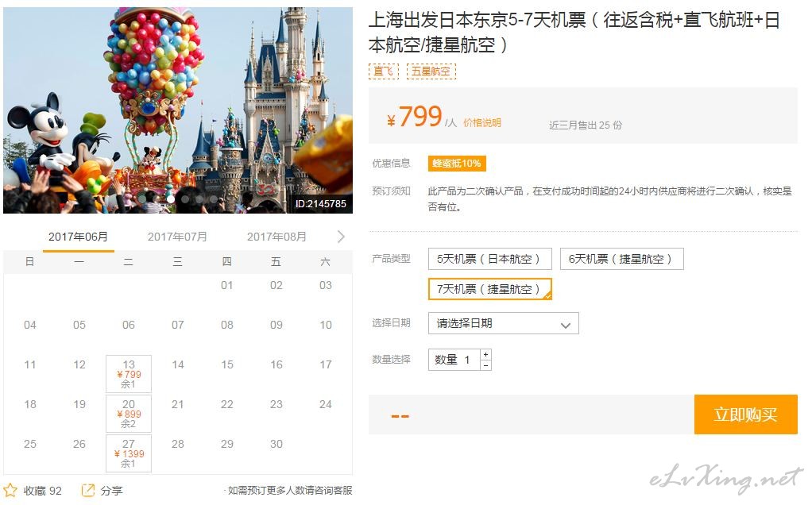Click the 蜂蜜抵10% discount badge
The image size is (812, 505).
click(457, 164)
